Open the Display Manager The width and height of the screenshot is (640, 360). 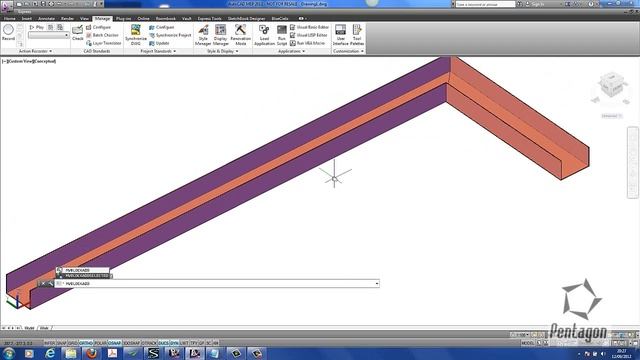(x=220, y=35)
